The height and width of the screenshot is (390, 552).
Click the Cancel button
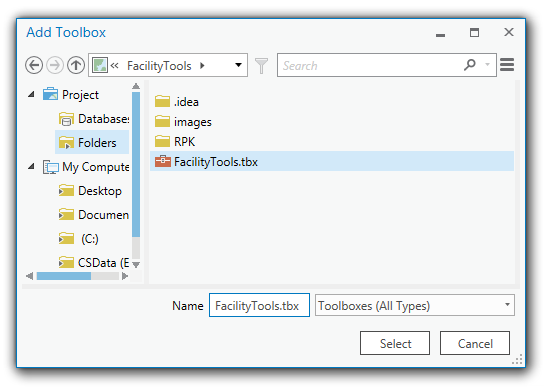475,343
